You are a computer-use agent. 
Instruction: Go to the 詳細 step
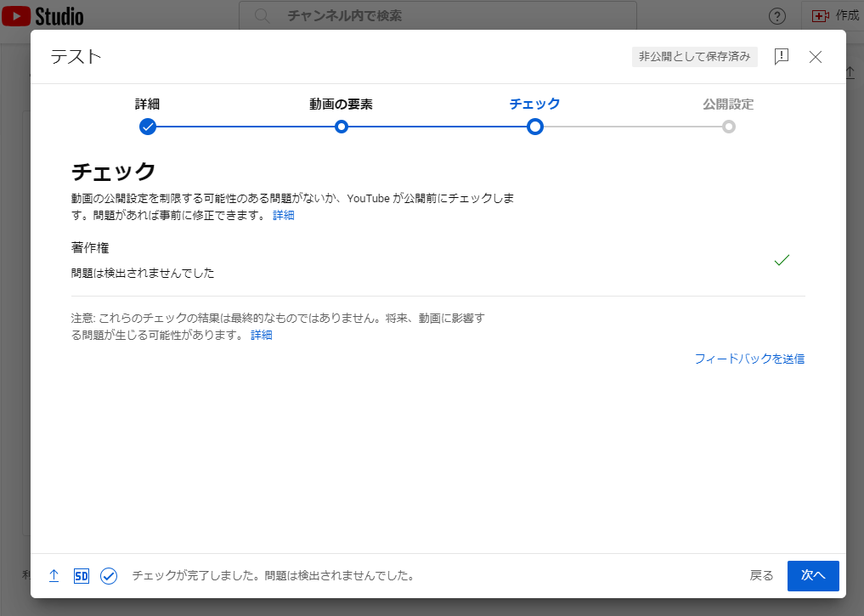pyautogui.click(x=147, y=105)
